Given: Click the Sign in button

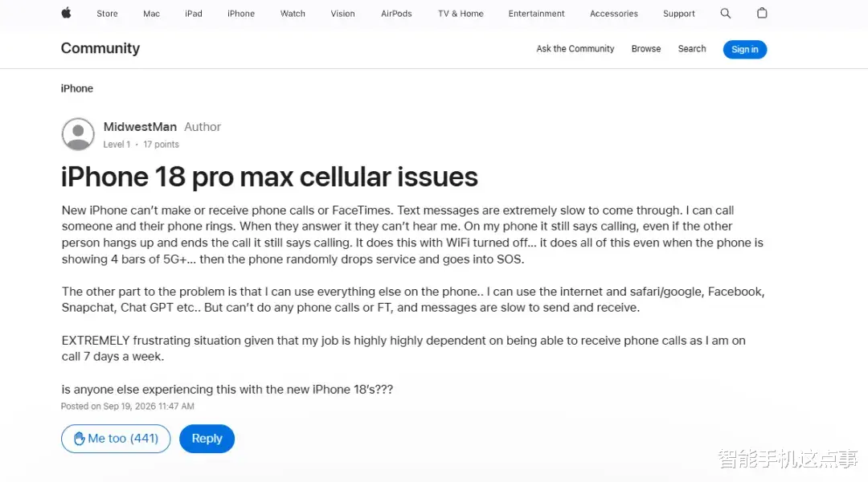Looking at the screenshot, I should [x=744, y=49].
